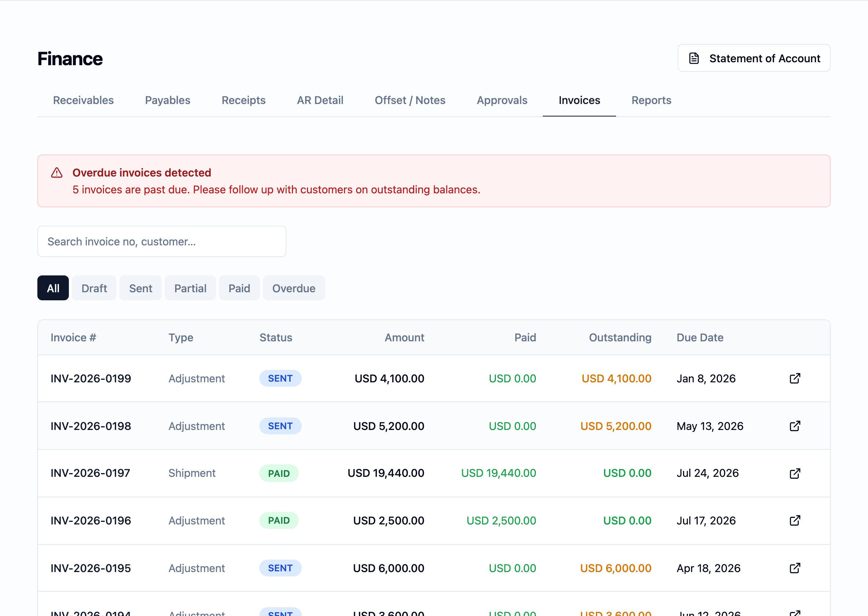Open invoice INV-2026-0199 external link icon
Image resolution: width=868 pixels, height=616 pixels.
[x=795, y=379]
